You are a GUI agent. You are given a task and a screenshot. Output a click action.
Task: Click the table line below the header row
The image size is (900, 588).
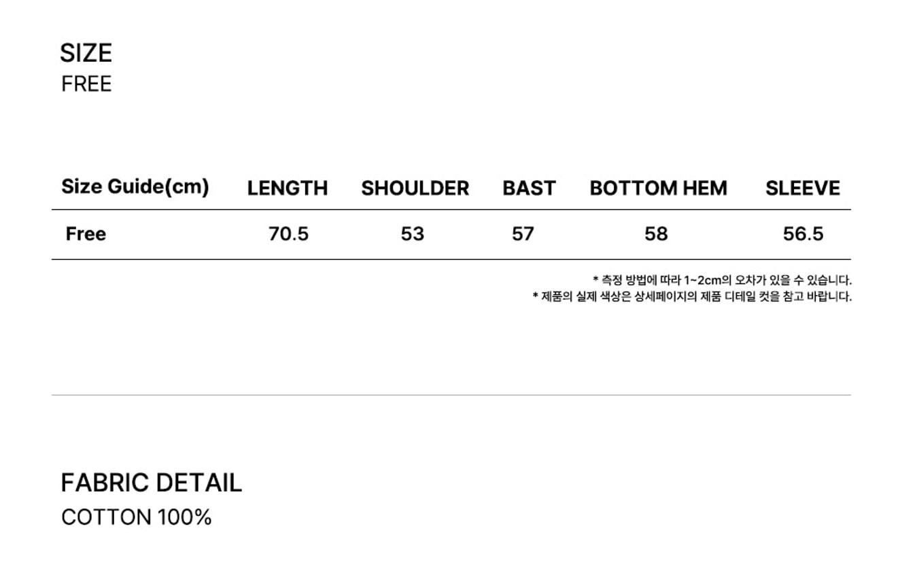pos(451,210)
